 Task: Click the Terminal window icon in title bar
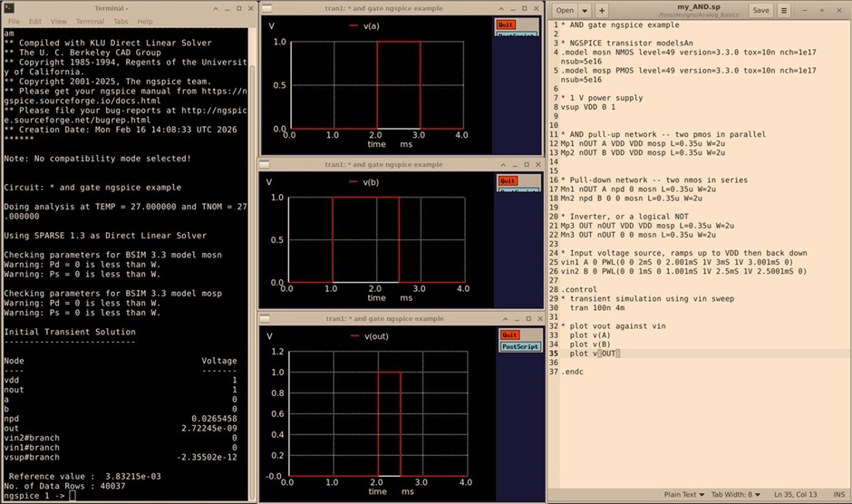point(7,7)
